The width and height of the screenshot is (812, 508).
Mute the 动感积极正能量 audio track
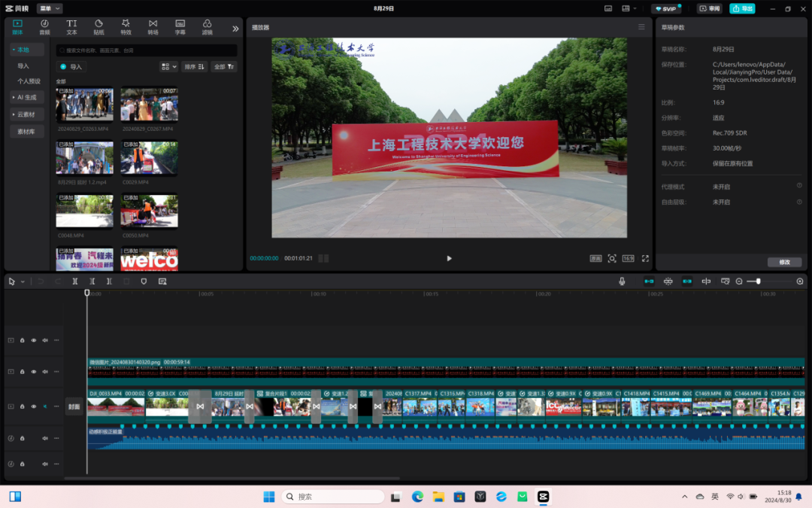[45, 439]
